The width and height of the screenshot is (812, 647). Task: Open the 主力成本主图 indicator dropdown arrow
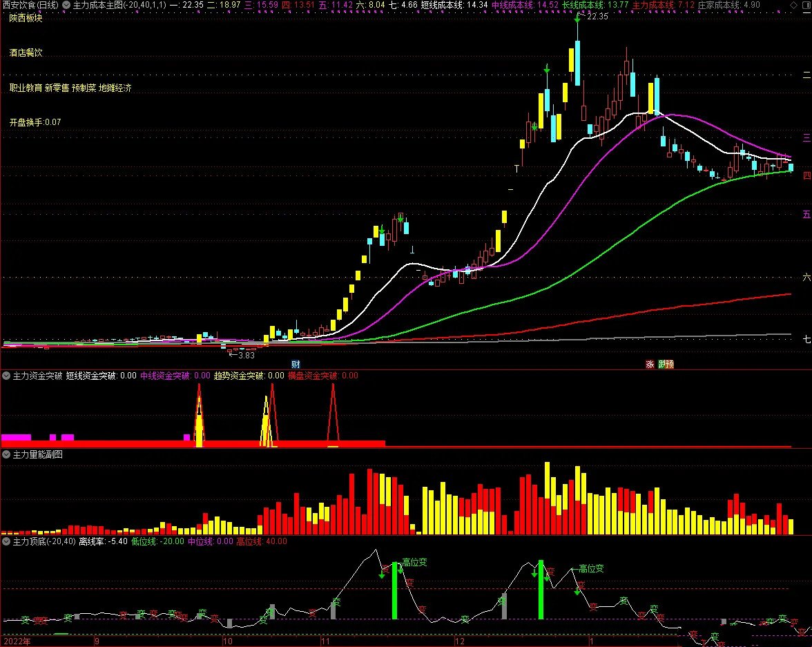(66, 5)
